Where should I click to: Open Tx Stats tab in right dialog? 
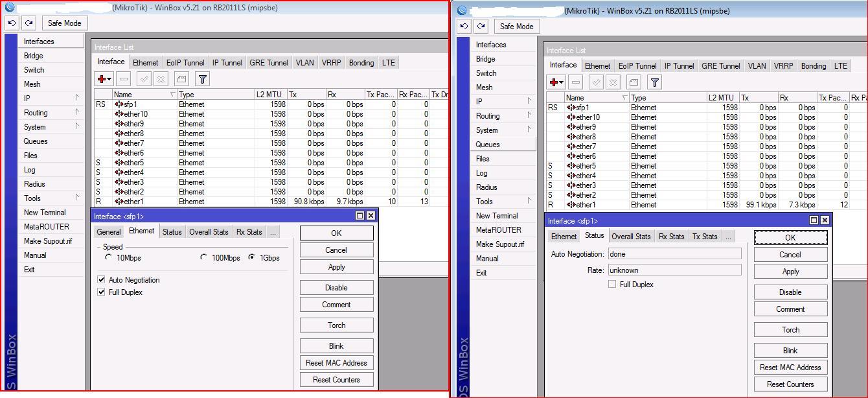point(705,237)
